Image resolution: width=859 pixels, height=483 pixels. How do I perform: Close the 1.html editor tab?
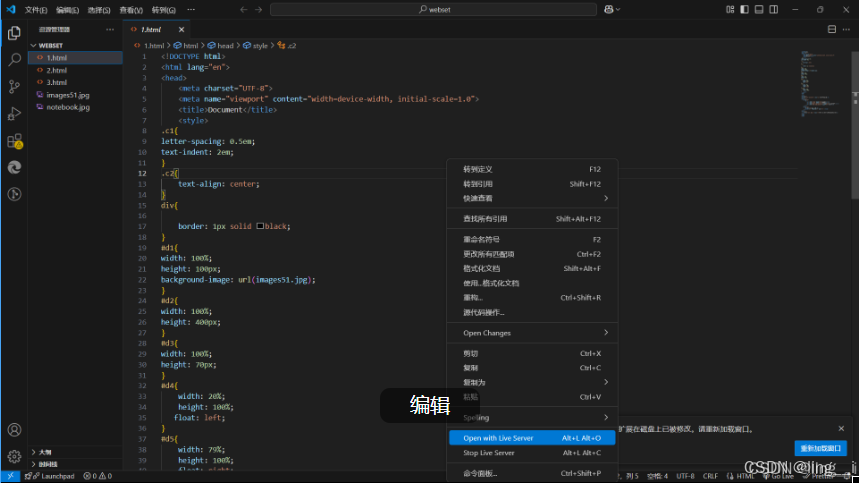[x=181, y=30]
